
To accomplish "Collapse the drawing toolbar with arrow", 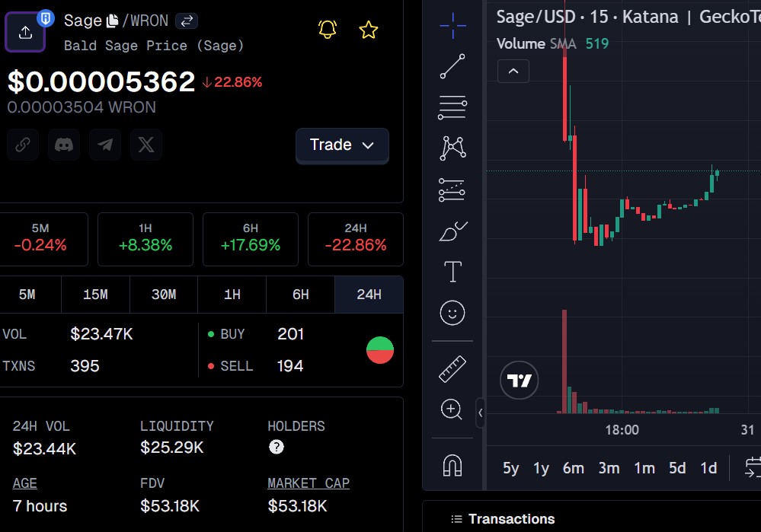I will (480, 413).
